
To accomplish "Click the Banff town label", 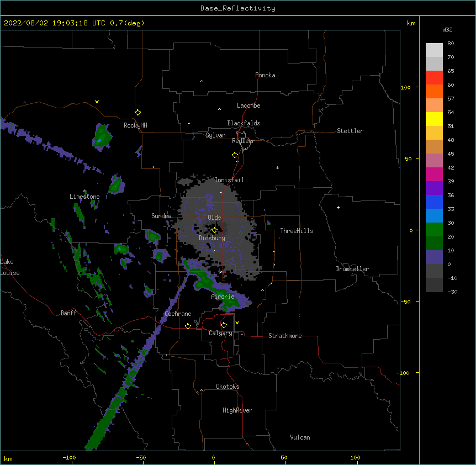I will [68, 313].
